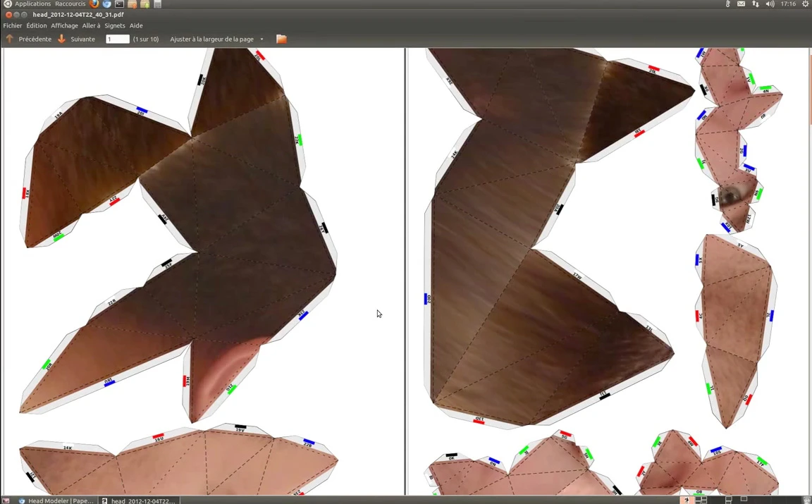Click the Ubuntu logo in top panel
Viewport: 812px width, 504px height.
[7, 4]
